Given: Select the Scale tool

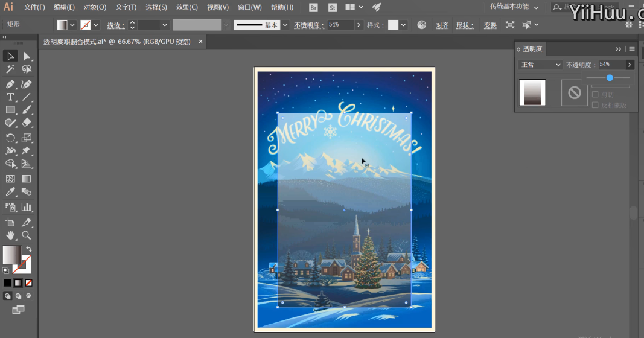Looking at the screenshot, I should point(27,138).
